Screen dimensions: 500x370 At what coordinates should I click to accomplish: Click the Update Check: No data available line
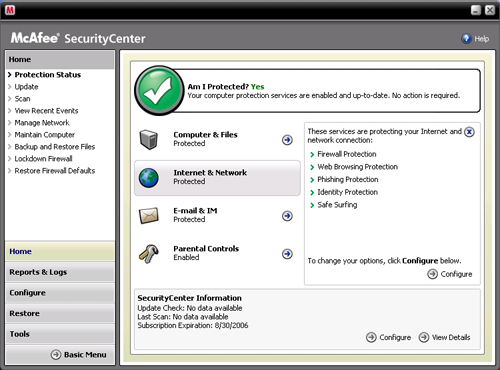(x=190, y=308)
